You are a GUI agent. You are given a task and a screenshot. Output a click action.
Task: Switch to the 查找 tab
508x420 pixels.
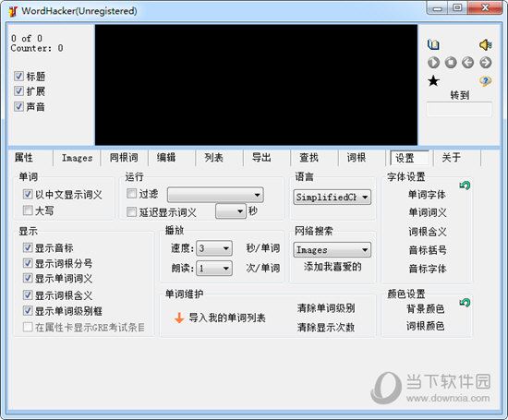click(308, 158)
